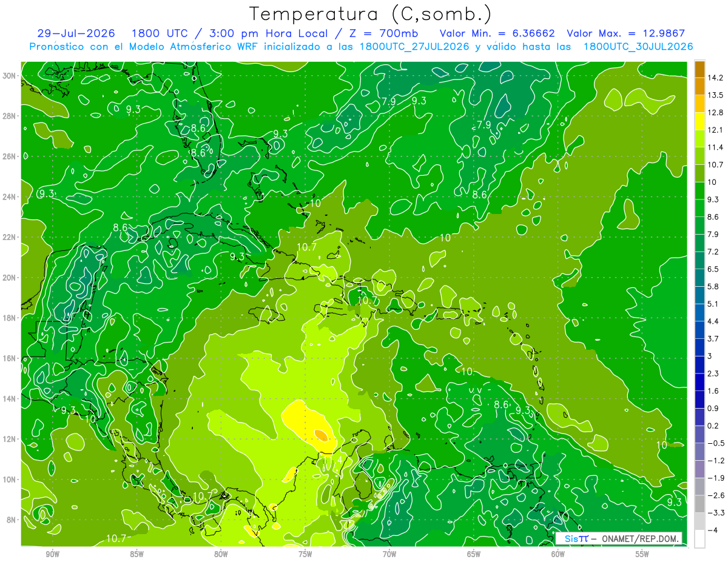Select the "Valor Max. = 12.9867" text
Screen dimensions: 728x562
tap(625, 33)
